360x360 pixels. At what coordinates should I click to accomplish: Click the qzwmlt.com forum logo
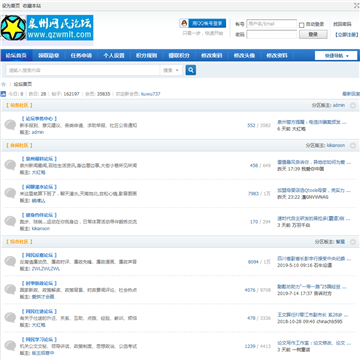[x=47, y=28]
